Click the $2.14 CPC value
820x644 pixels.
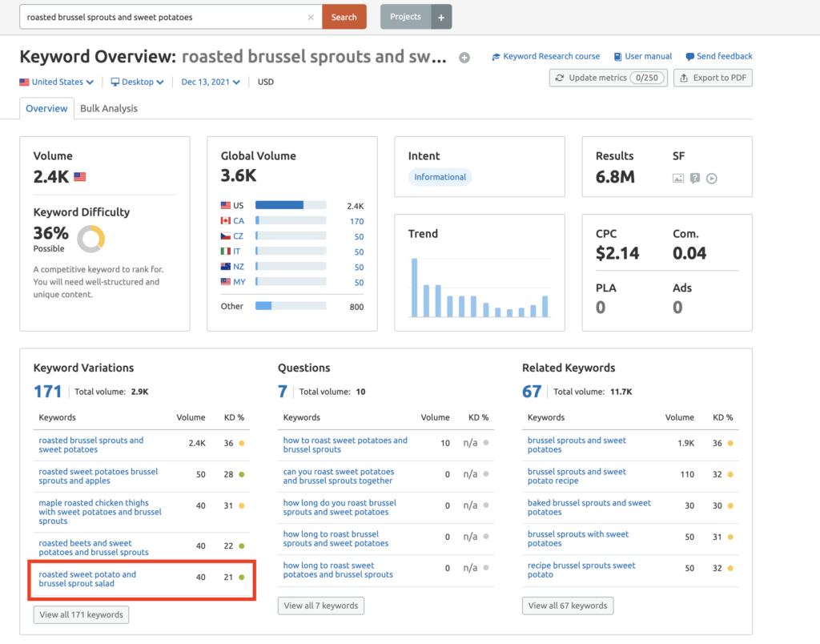click(x=617, y=253)
